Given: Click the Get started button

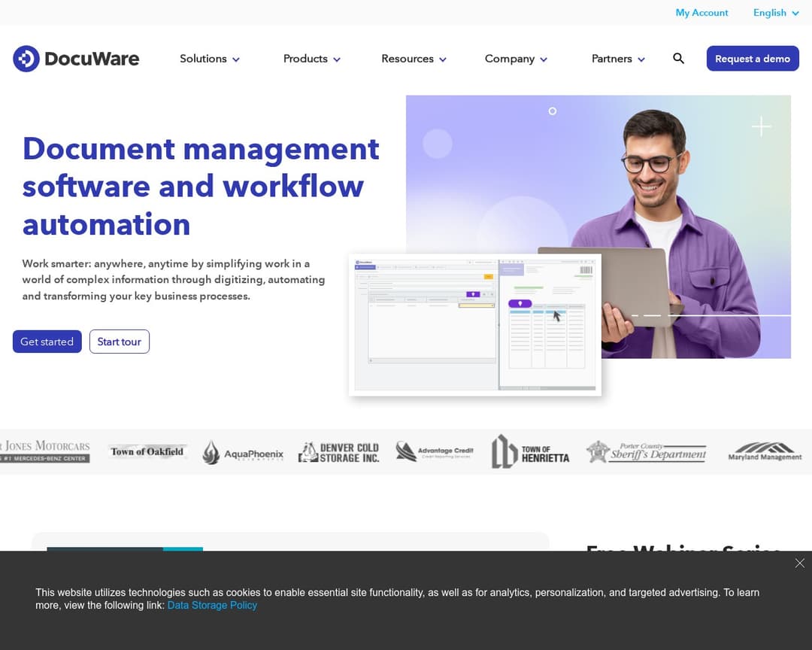Looking at the screenshot, I should click(x=47, y=342).
